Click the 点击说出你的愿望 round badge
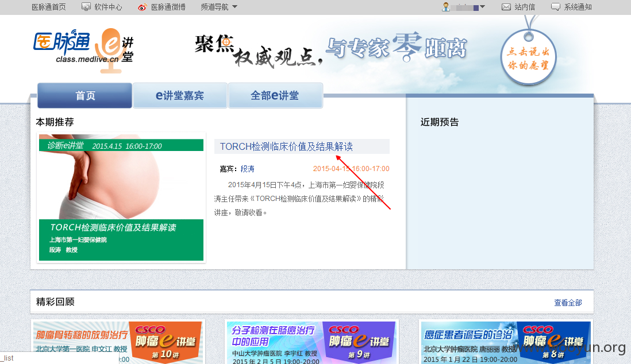This screenshot has height=364, width=631. pos(528,58)
